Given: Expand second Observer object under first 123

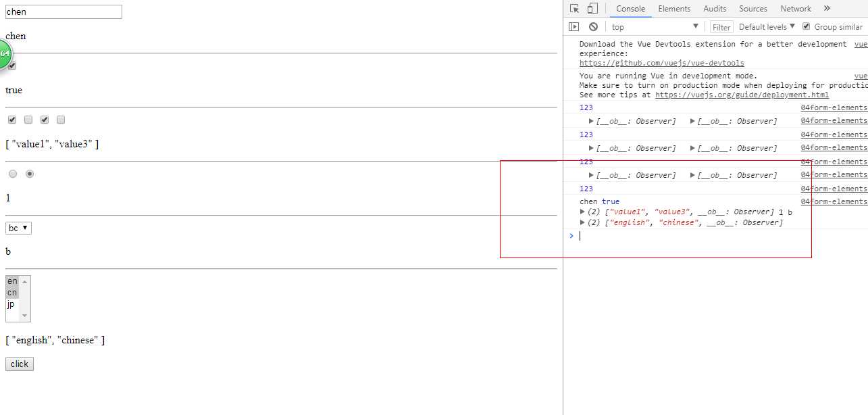Looking at the screenshot, I should click(693, 121).
